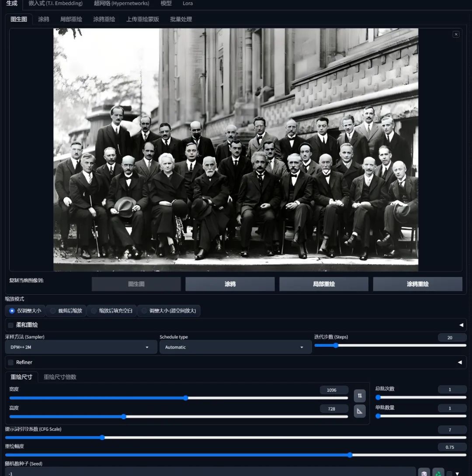472x476 pixels.
Task: Click the 单批数量 slider
Action: (x=421, y=416)
